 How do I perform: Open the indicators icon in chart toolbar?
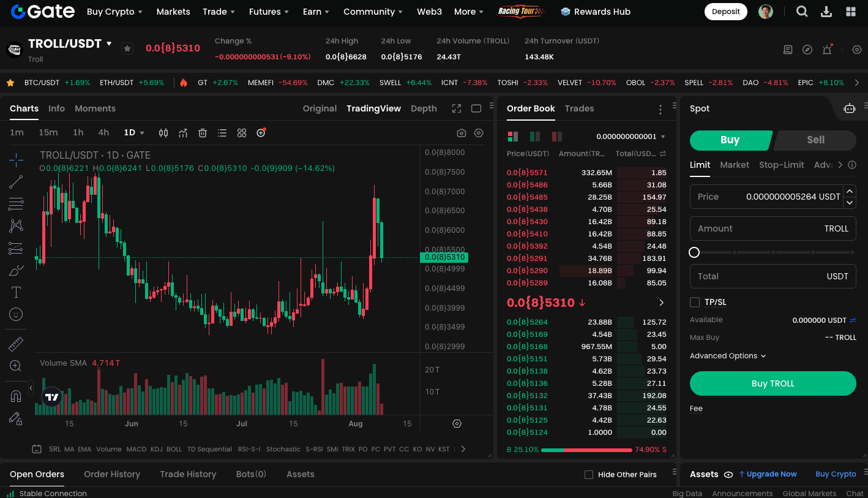(x=183, y=133)
